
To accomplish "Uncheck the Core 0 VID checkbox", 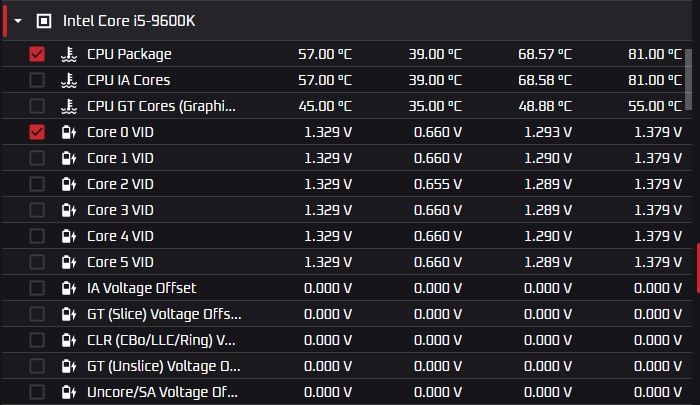I will tap(37, 132).
